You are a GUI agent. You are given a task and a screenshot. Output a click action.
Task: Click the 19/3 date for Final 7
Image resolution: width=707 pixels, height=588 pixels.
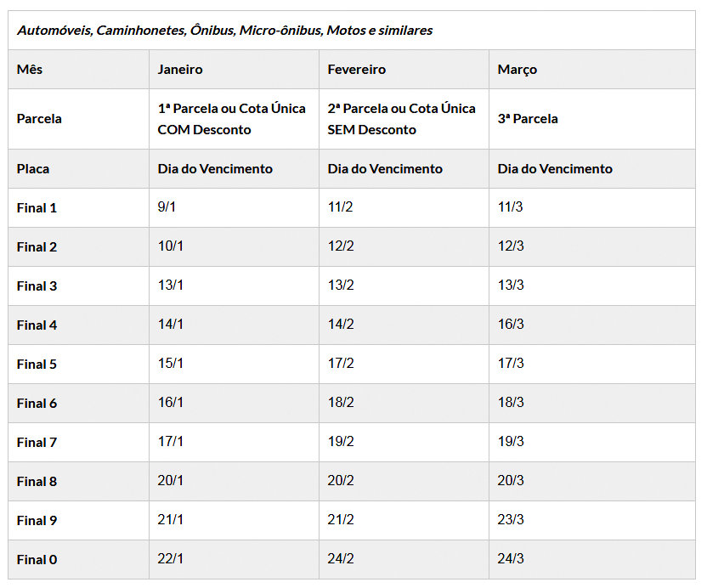[x=511, y=442]
